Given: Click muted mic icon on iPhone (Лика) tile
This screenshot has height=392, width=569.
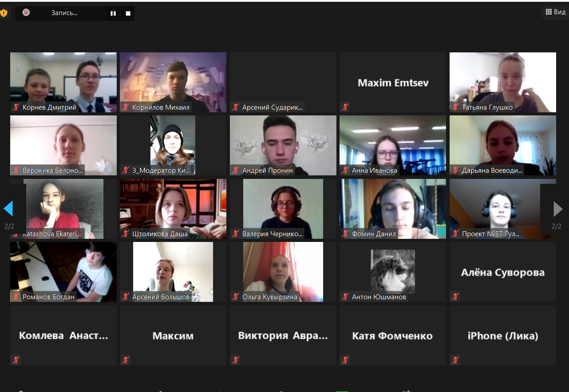Looking at the screenshot, I should coord(455,360).
